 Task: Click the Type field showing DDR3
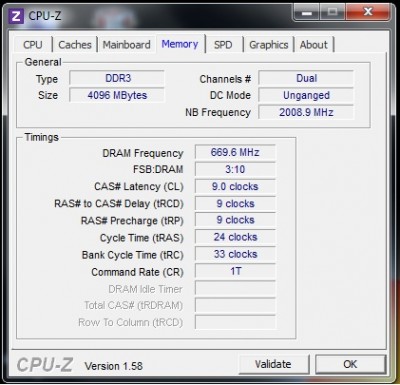pyautogui.click(x=117, y=78)
